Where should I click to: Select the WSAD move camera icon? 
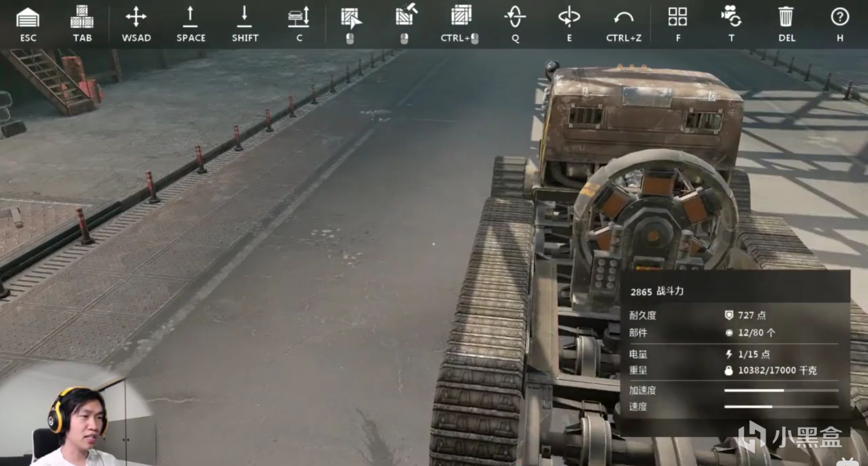tap(136, 17)
